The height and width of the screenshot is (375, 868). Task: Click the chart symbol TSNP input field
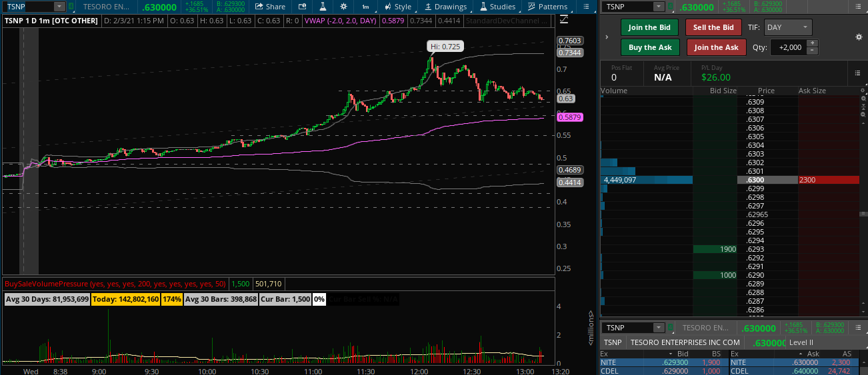28,7
